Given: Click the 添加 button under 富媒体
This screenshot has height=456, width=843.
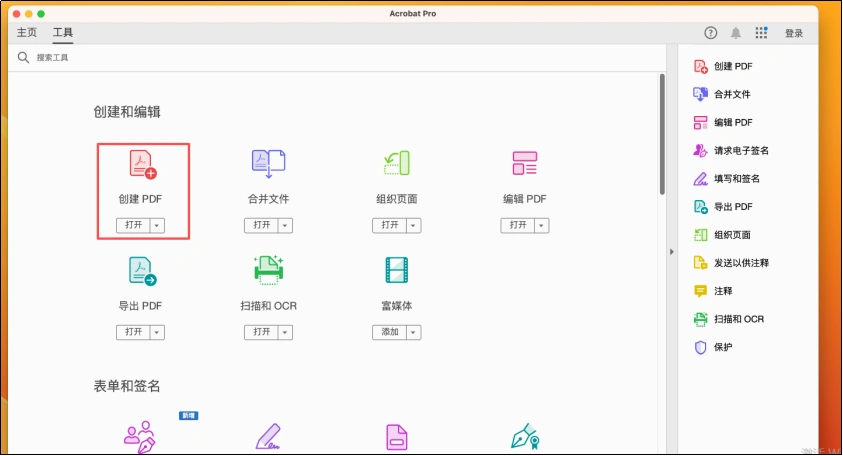Looking at the screenshot, I should [x=390, y=332].
